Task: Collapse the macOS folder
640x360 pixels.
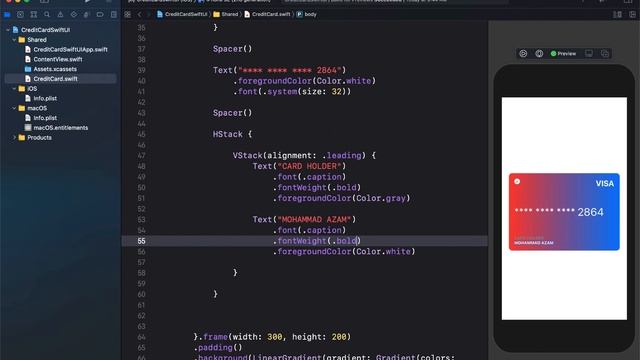Action: point(14,108)
